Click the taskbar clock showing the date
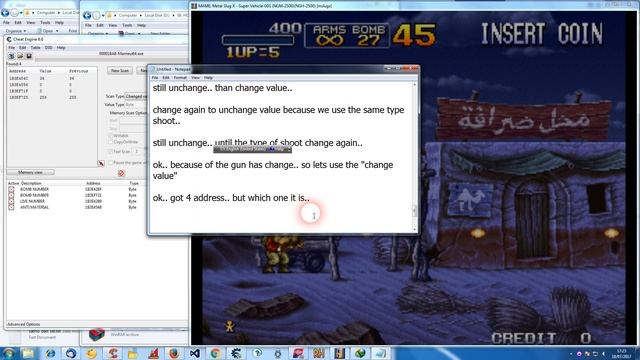Viewport: 640px width, 360px height. tap(622, 353)
